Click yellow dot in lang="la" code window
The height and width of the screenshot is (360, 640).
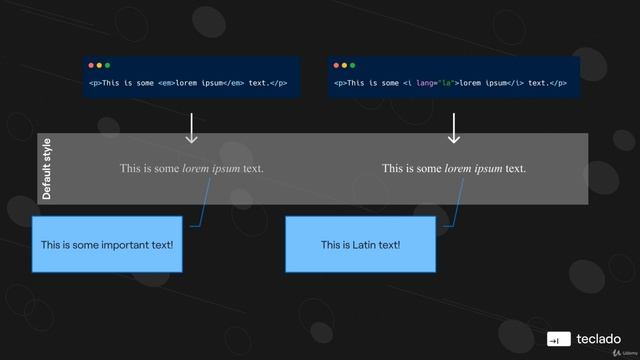pos(344,65)
